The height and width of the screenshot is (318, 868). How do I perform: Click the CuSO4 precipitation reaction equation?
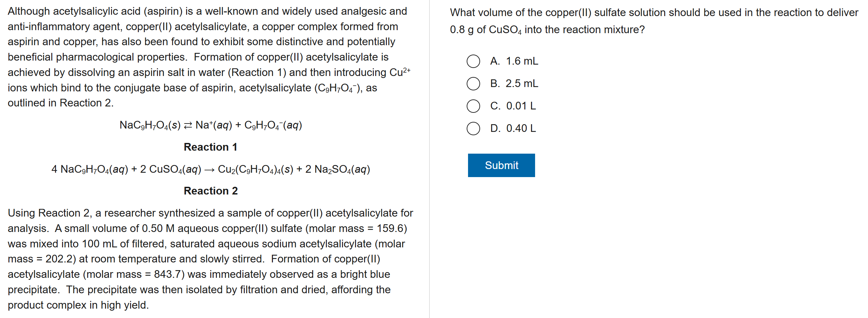pyautogui.click(x=211, y=169)
